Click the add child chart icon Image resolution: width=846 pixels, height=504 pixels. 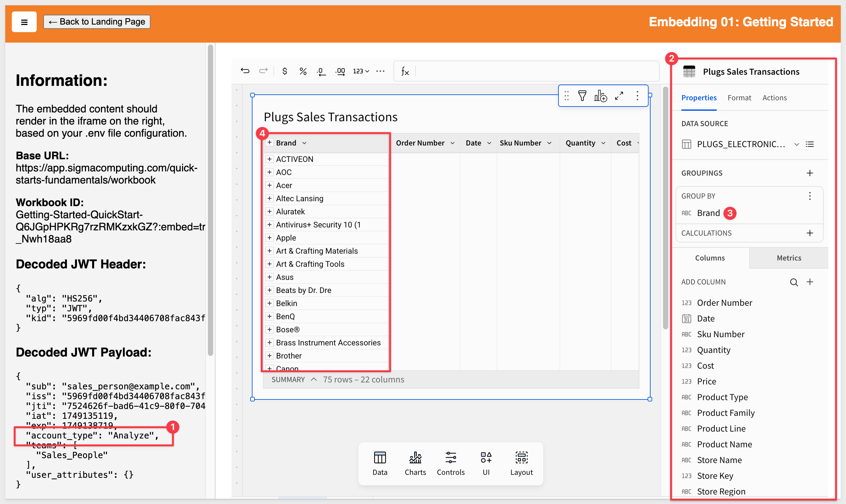tap(600, 96)
